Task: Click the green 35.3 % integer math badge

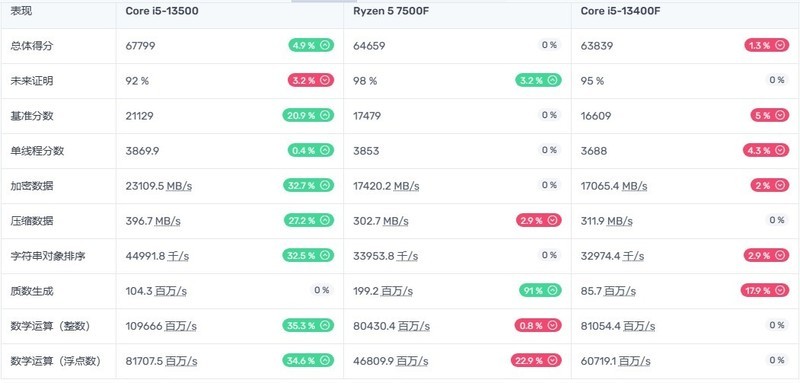Action: [308, 325]
